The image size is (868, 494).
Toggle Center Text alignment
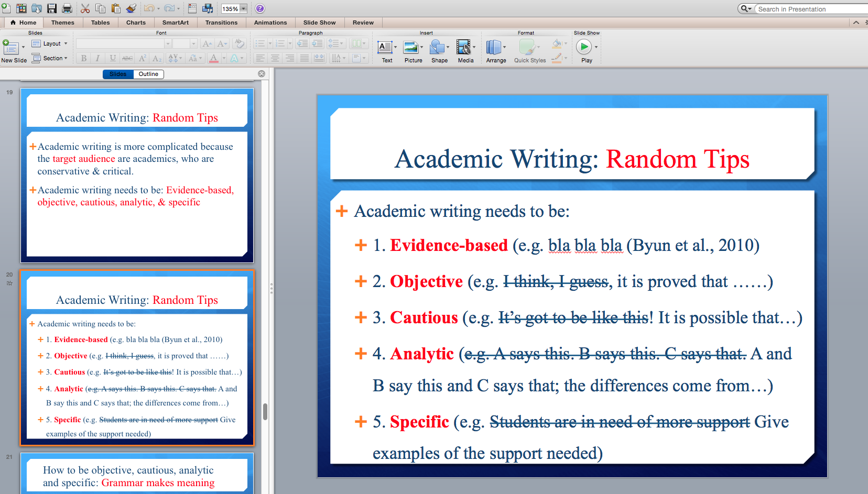pyautogui.click(x=275, y=58)
